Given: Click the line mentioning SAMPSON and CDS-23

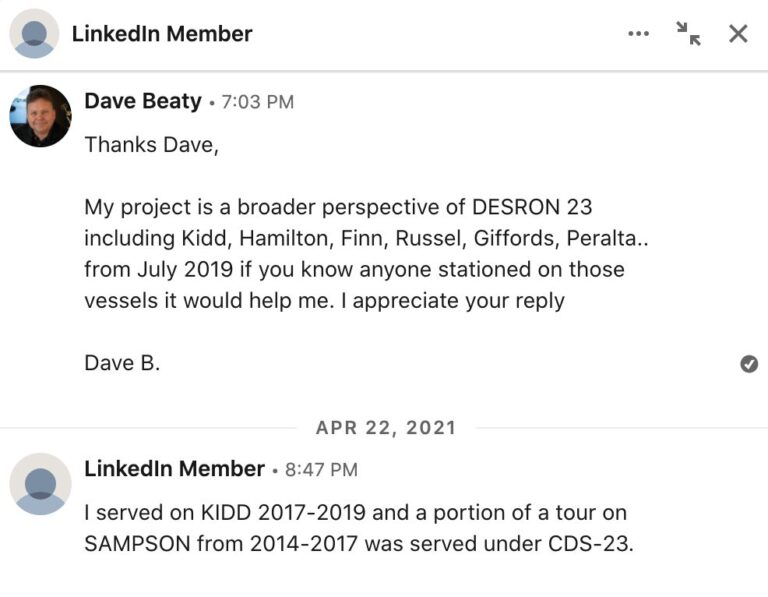Looking at the screenshot, I should tap(359, 544).
